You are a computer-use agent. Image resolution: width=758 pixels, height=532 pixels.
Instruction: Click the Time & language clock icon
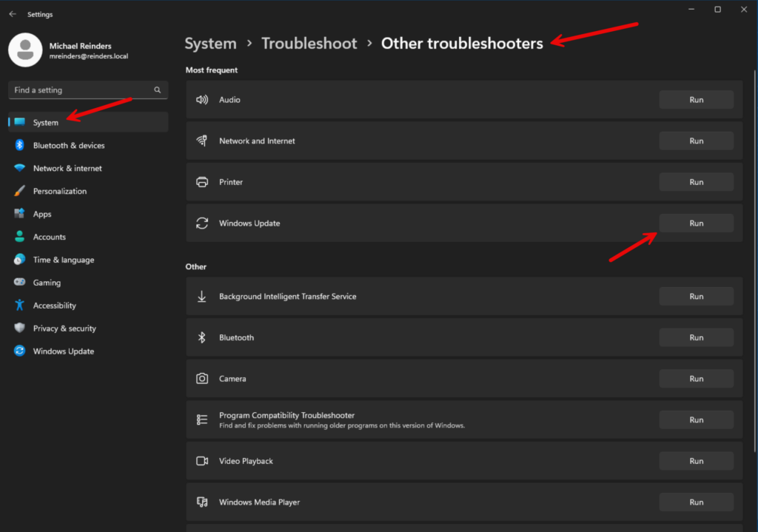(x=19, y=260)
